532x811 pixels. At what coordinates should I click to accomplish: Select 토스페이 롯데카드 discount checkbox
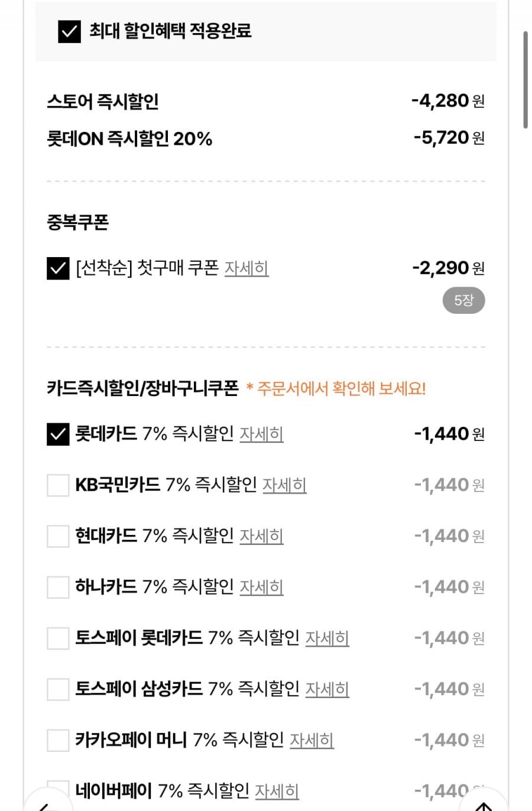(x=58, y=638)
